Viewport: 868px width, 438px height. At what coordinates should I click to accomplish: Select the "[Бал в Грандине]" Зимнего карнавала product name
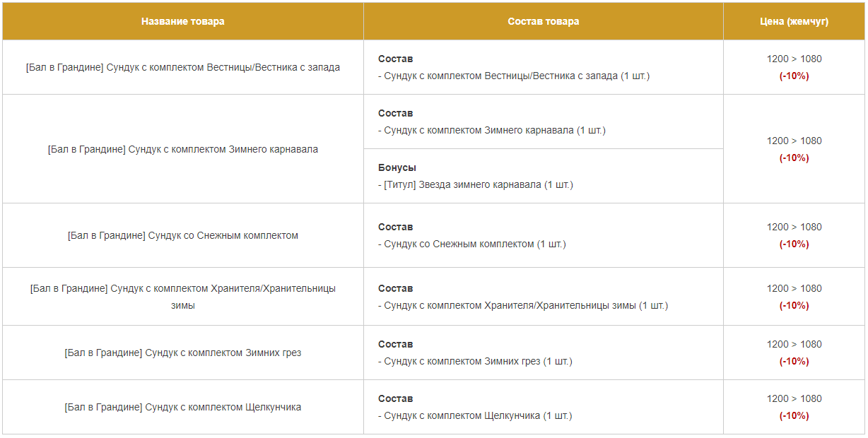[182, 149]
